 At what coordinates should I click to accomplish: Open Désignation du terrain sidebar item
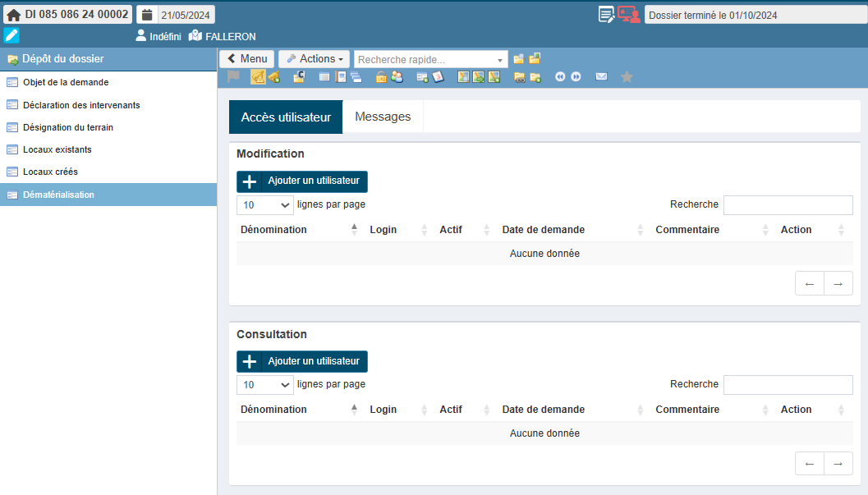(x=68, y=127)
